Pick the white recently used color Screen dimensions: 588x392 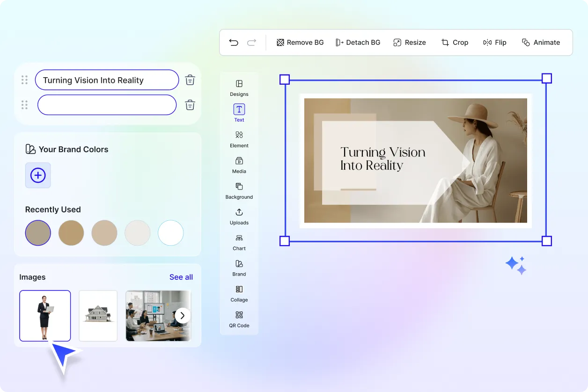(x=170, y=233)
